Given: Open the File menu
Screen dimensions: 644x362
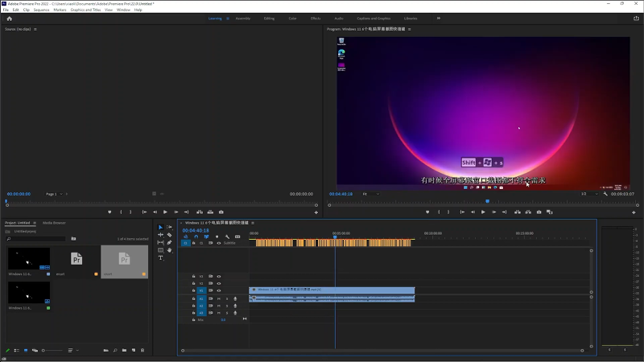Looking at the screenshot, I should click(6, 10).
